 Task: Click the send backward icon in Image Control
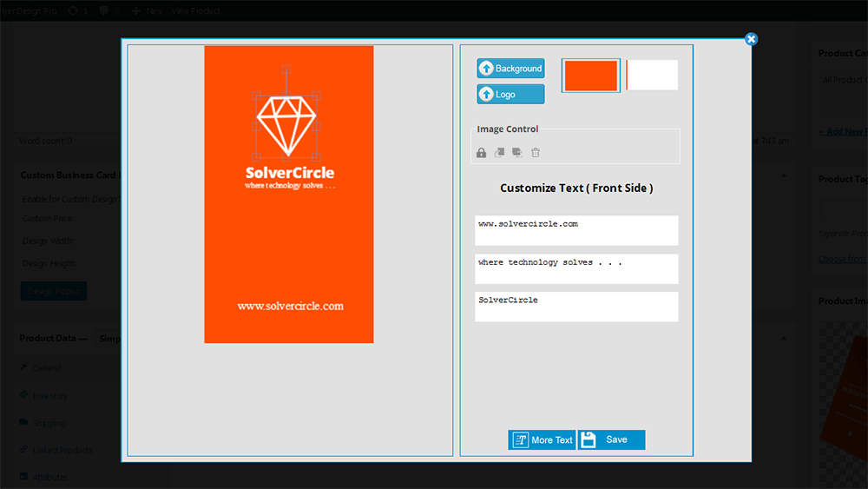tap(517, 152)
